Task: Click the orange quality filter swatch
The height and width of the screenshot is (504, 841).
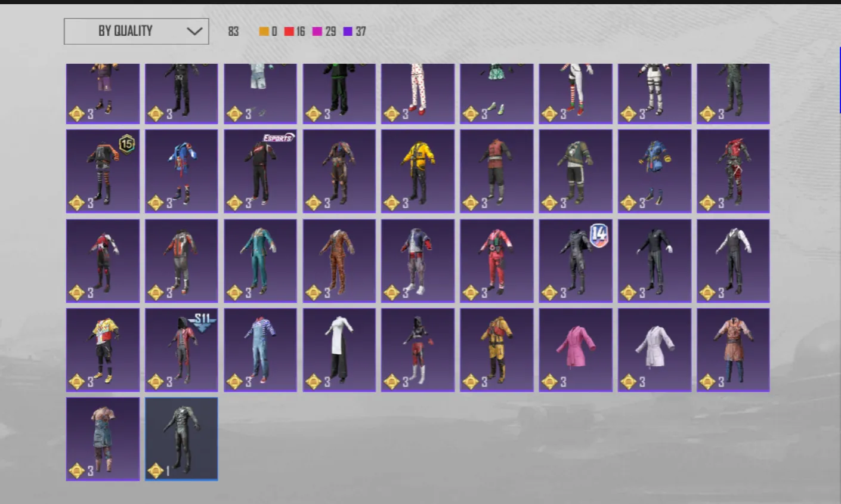Action: 264,32
